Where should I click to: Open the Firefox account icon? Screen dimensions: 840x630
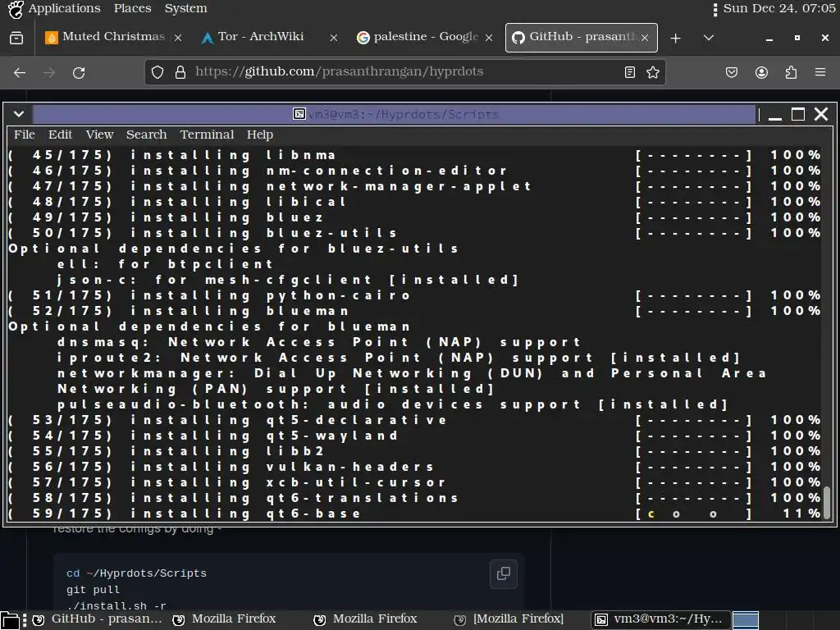click(761, 72)
